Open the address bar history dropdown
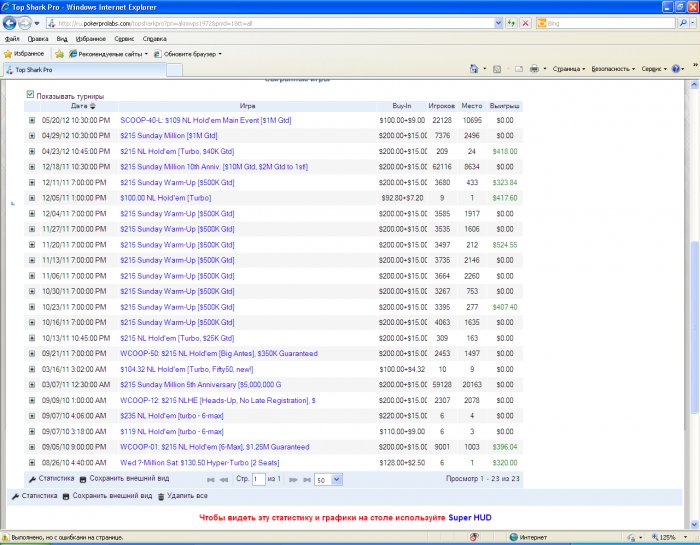This screenshot has width=700, height=545. (498, 23)
